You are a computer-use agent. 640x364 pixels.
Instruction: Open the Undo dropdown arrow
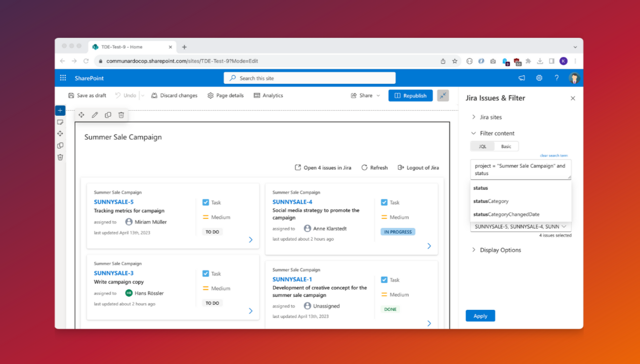142,96
